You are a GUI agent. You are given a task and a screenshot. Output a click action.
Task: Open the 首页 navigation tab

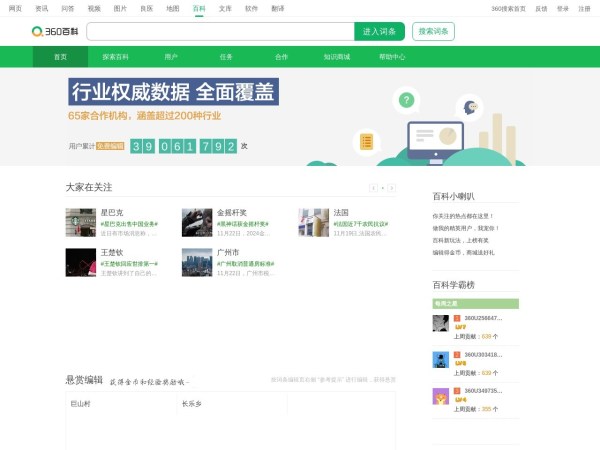point(61,57)
